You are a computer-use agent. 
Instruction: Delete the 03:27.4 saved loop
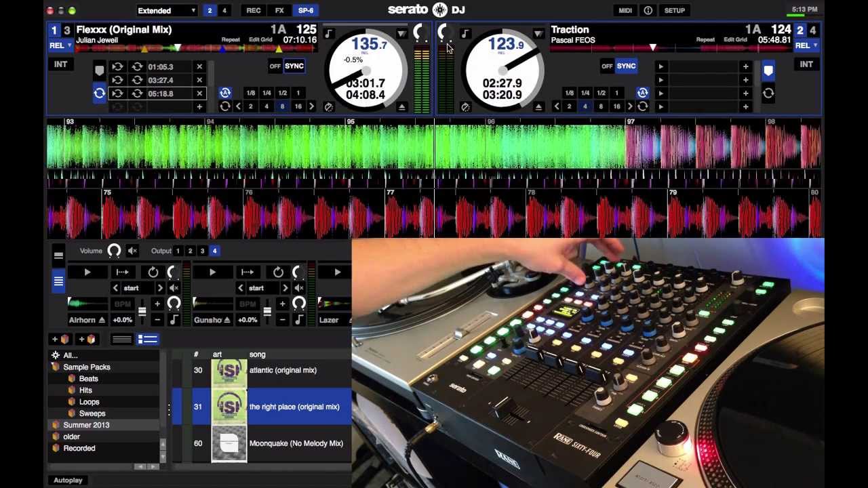coord(199,80)
